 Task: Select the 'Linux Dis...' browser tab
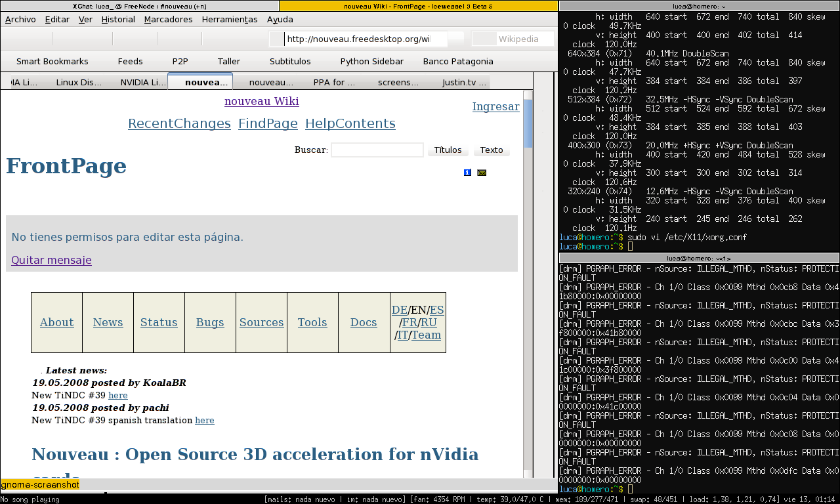coord(79,83)
